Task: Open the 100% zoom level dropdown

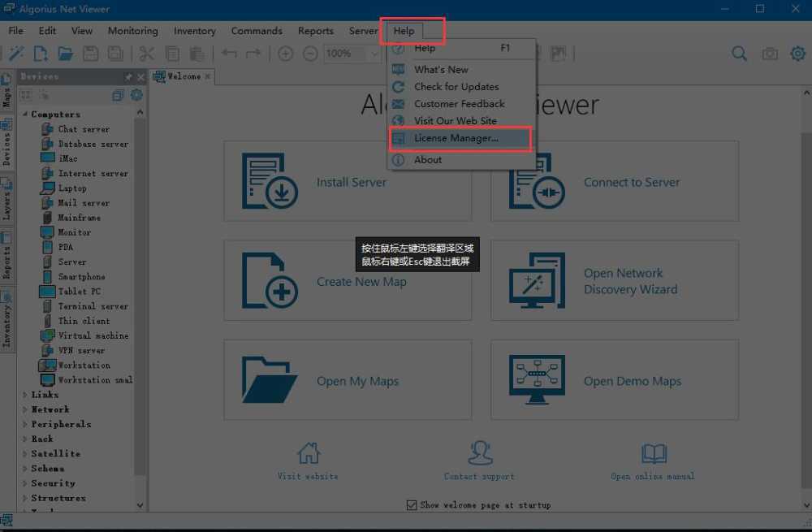Action: [x=374, y=54]
